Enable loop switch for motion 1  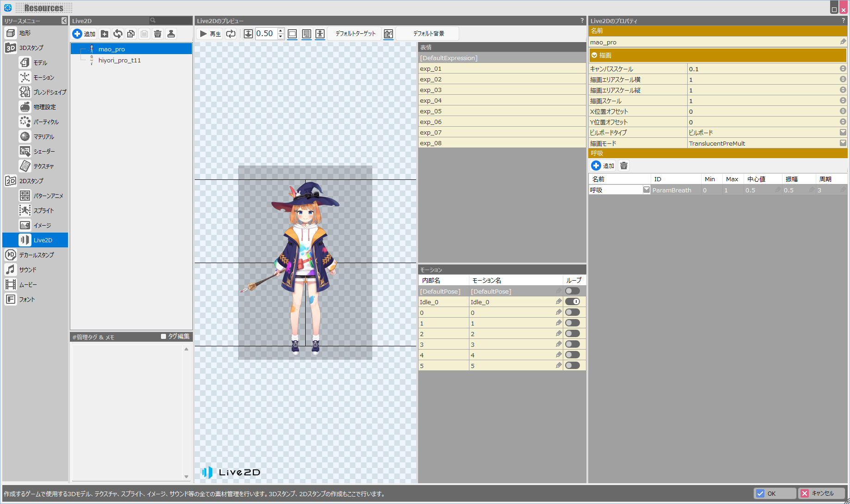(x=573, y=323)
